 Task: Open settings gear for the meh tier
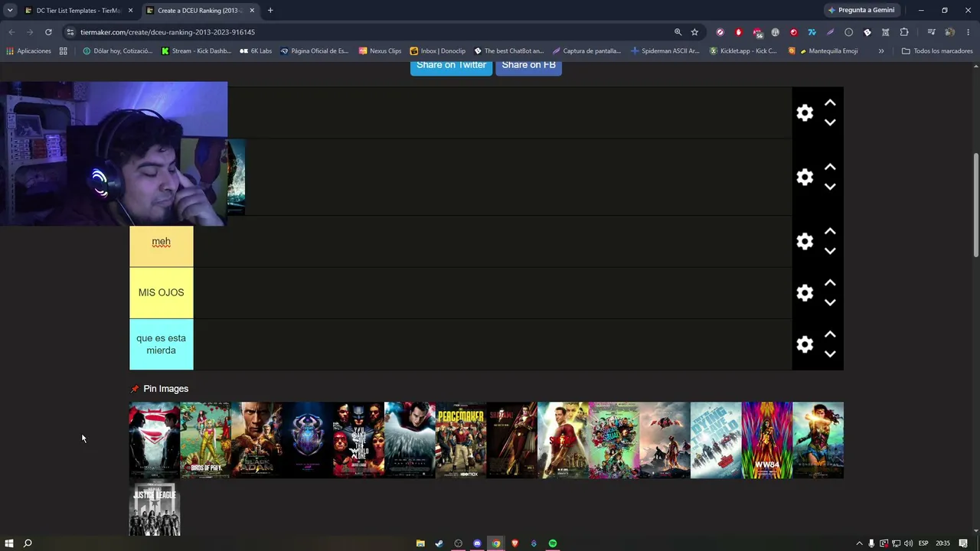(805, 242)
